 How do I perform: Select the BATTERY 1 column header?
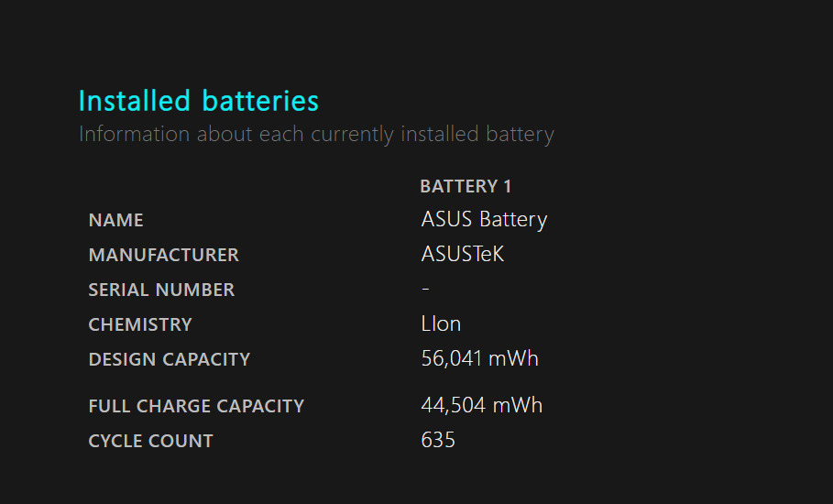466,187
